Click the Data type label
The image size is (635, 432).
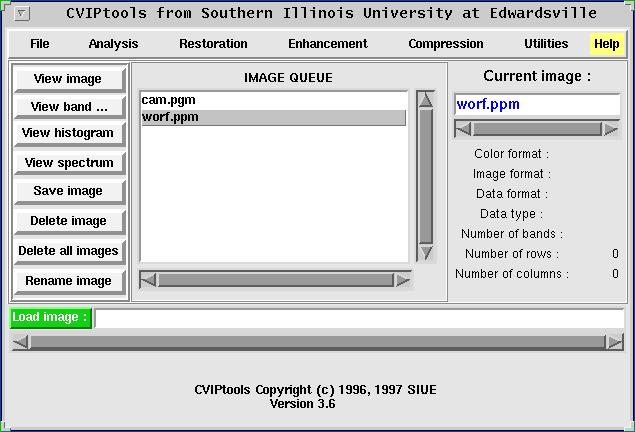pyautogui.click(x=511, y=214)
